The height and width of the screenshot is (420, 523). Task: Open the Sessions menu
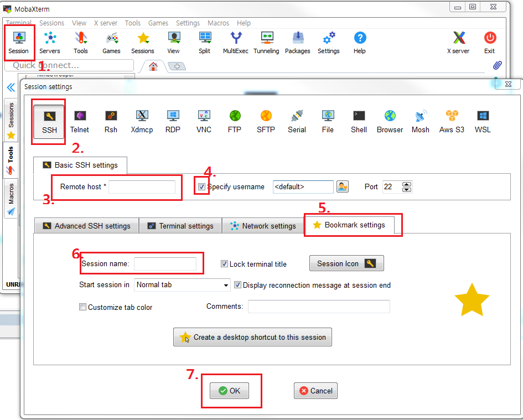tap(51, 23)
